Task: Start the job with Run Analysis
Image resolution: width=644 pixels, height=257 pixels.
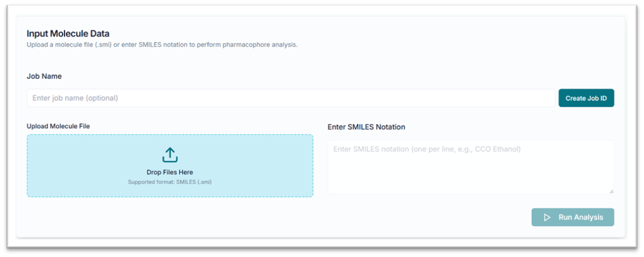Action: [573, 217]
